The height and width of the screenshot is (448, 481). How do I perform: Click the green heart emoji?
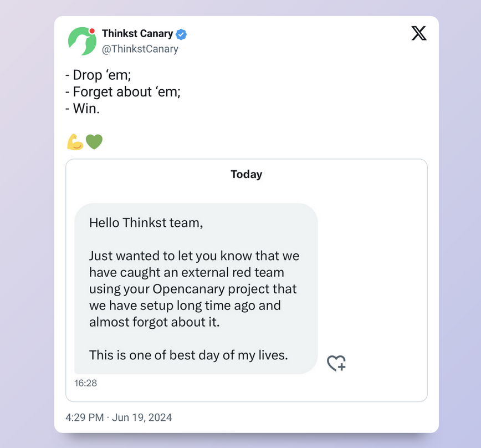tap(94, 142)
